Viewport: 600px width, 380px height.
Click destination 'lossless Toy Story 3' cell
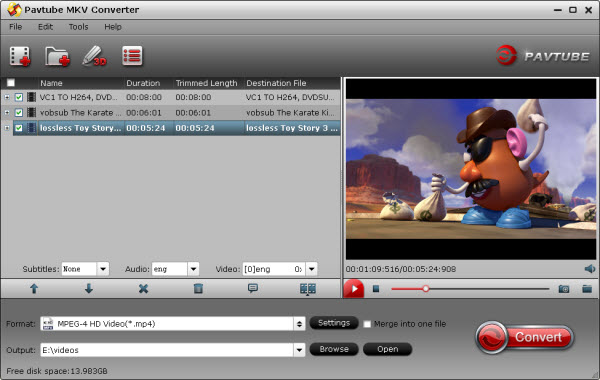pyautogui.click(x=292, y=128)
